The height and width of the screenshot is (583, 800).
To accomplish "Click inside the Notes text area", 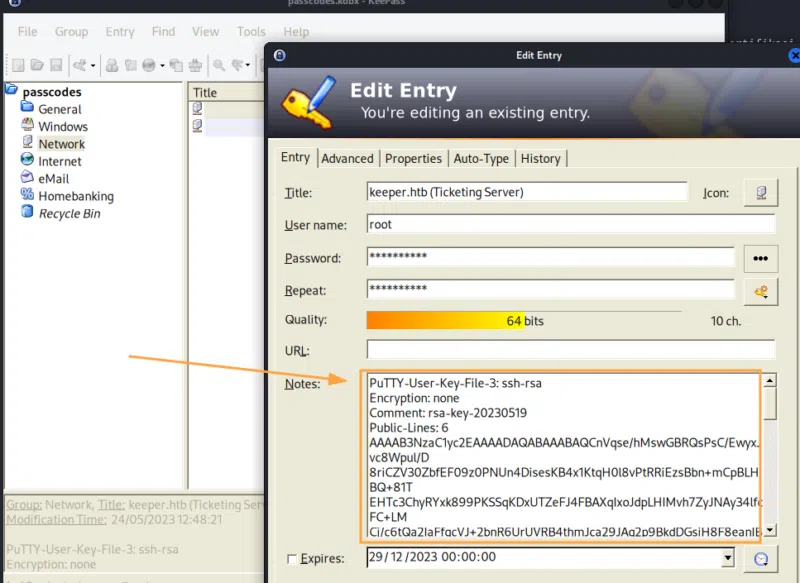I will pos(564,457).
